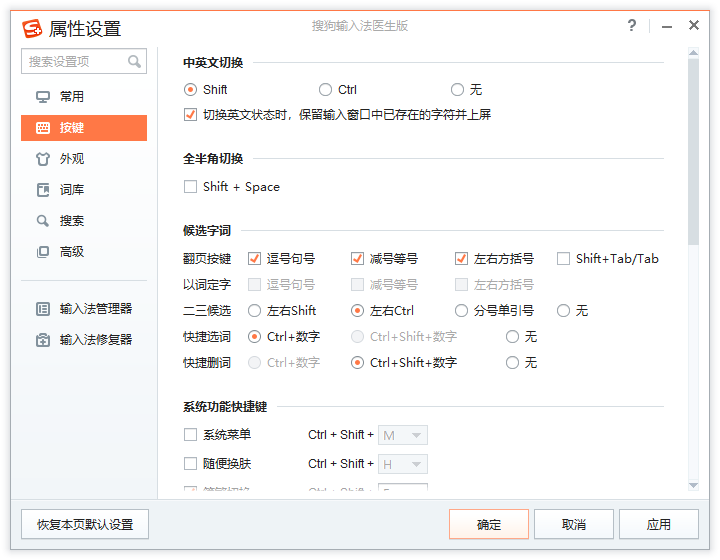Open 词库 dictionary icon in sidebar
The height and width of the screenshot is (560, 720).
(43, 190)
